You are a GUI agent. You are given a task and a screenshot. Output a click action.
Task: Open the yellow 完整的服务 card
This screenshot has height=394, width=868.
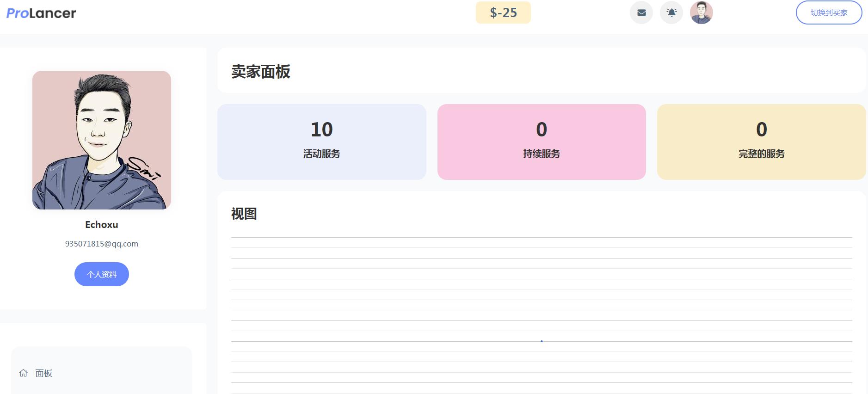[x=761, y=142]
